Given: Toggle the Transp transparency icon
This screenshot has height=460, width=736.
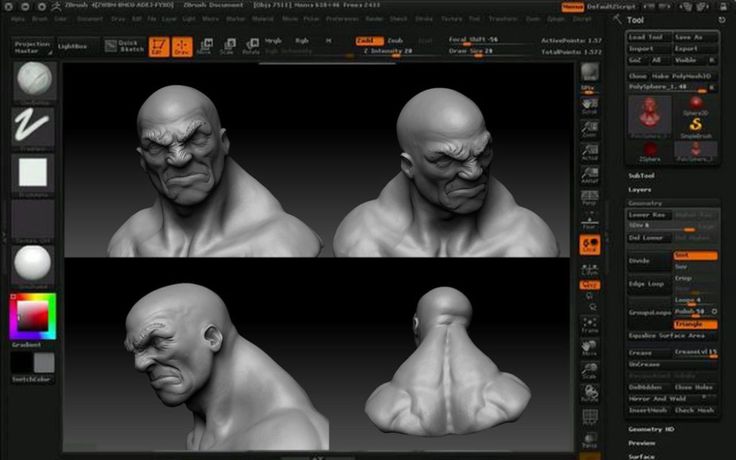Looking at the screenshot, I should tap(590, 440).
